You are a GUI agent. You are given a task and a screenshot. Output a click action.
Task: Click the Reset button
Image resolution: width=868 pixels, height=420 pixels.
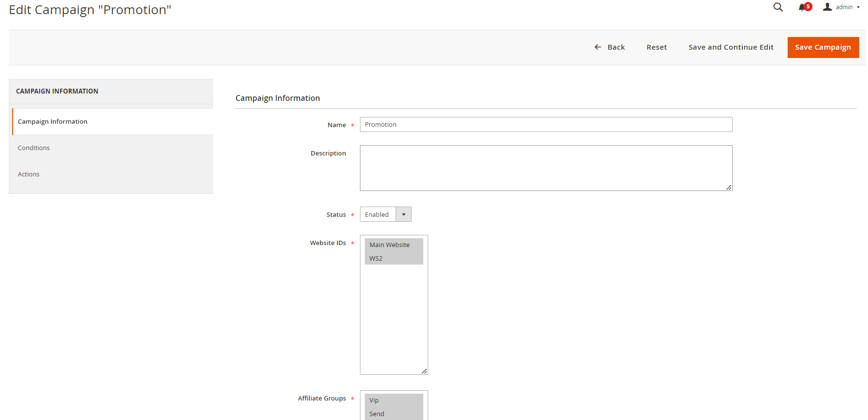coord(657,47)
